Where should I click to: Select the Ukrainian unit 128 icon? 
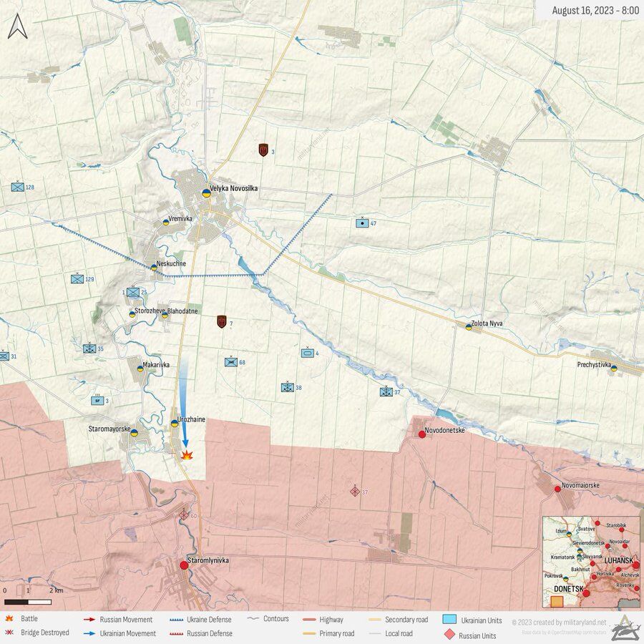click(18, 187)
